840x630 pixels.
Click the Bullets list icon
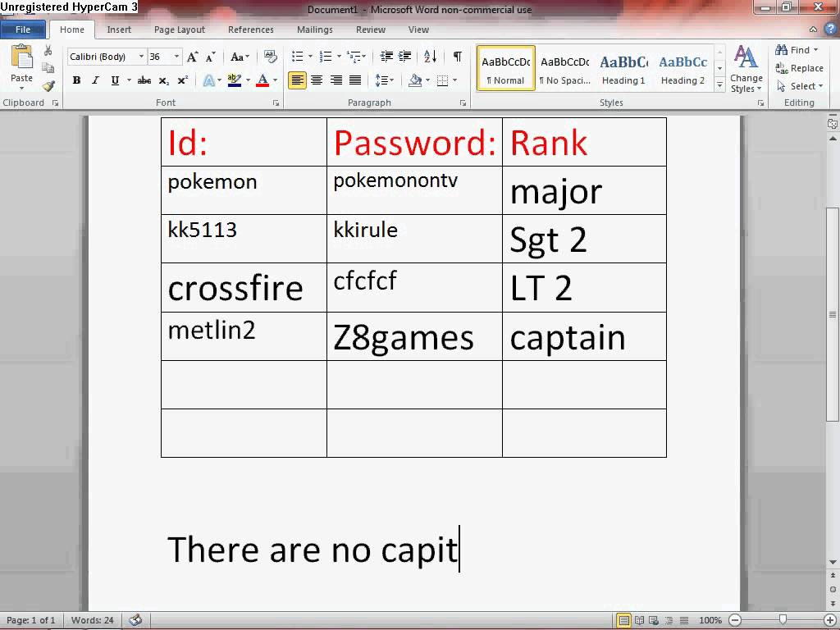(297, 57)
